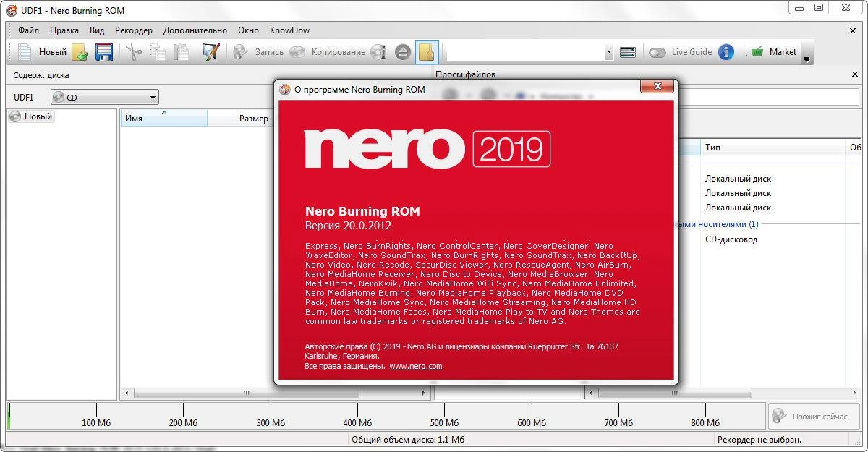Open the Правка menu
The height and width of the screenshot is (452, 868).
pos(64,30)
